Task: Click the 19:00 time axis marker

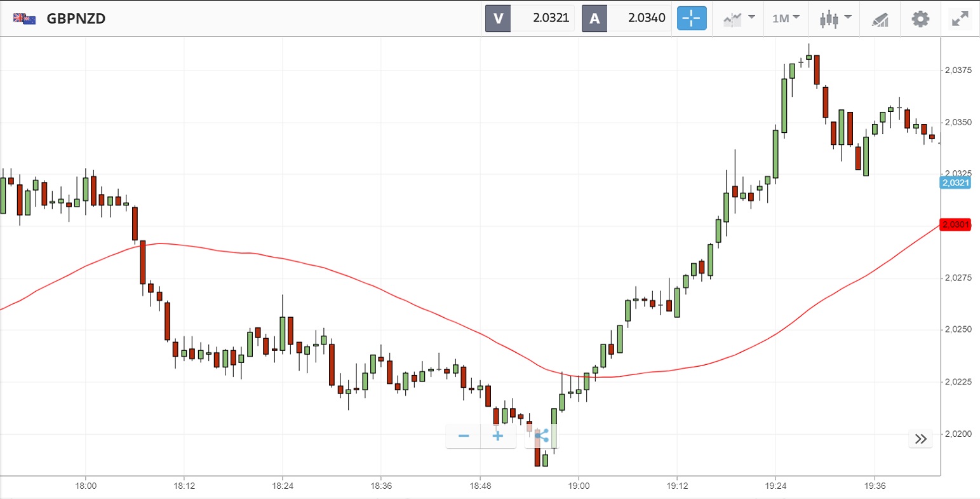Action: click(x=578, y=486)
